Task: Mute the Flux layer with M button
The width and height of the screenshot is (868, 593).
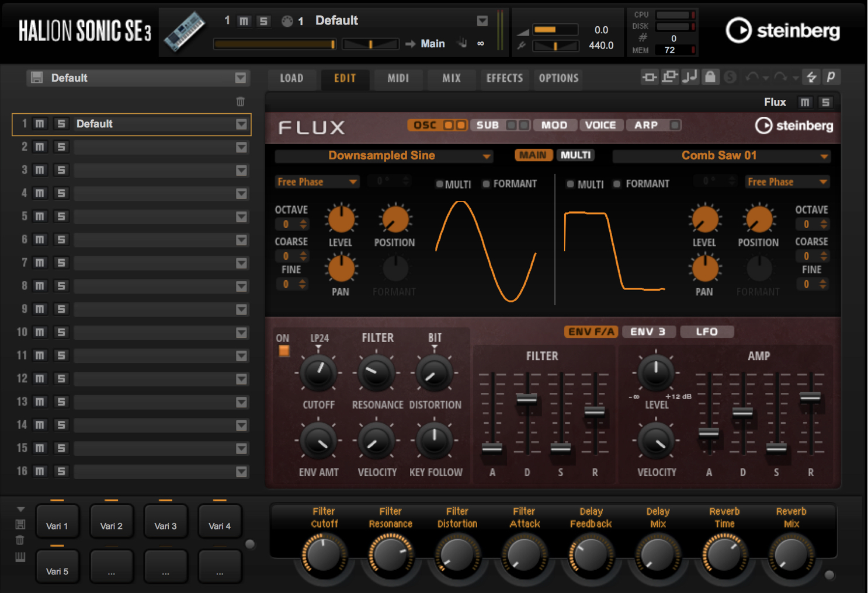Action: [805, 102]
